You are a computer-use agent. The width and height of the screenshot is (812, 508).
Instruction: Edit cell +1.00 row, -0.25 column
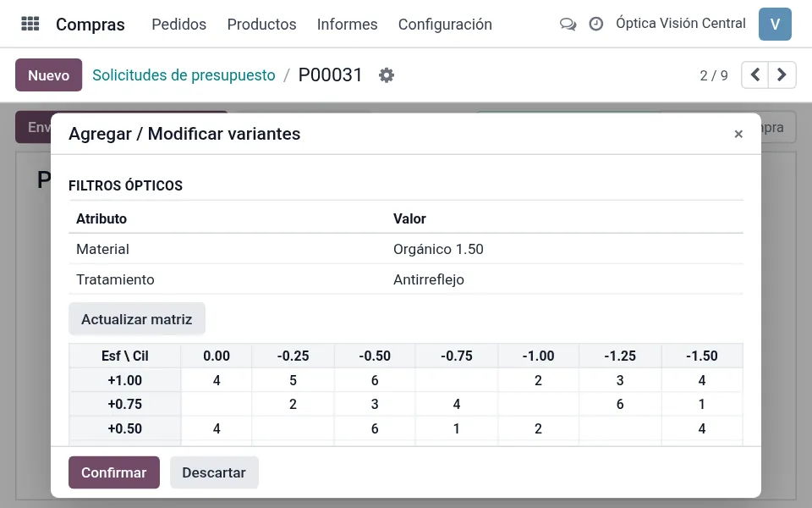point(294,380)
